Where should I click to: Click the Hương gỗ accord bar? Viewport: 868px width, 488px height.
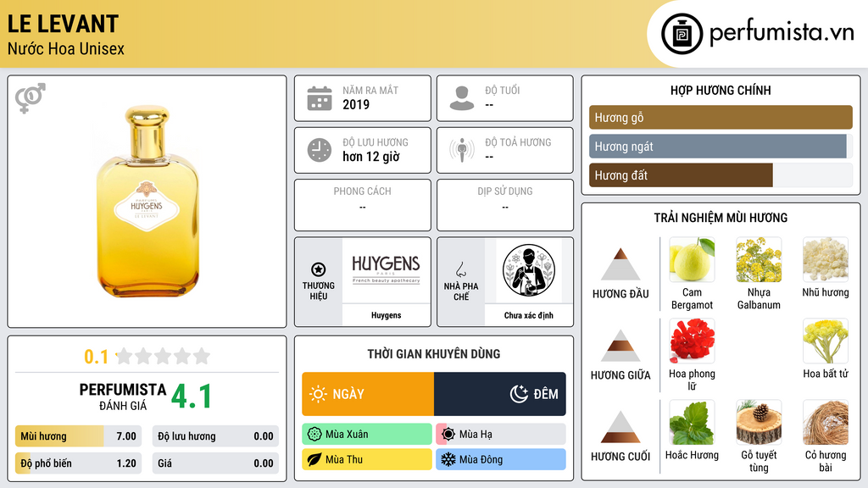click(721, 117)
